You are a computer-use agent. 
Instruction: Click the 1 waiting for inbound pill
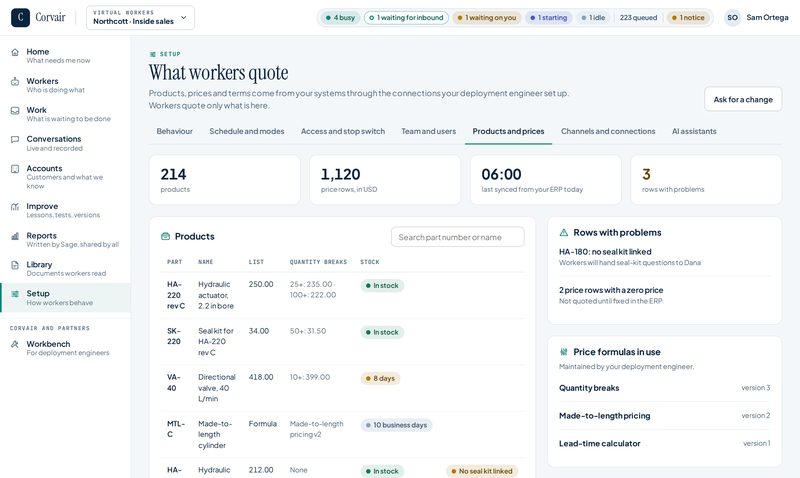pos(406,18)
